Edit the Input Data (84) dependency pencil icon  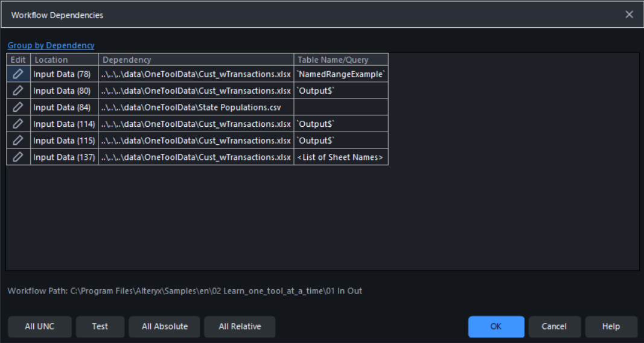pyautogui.click(x=18, y=107)
